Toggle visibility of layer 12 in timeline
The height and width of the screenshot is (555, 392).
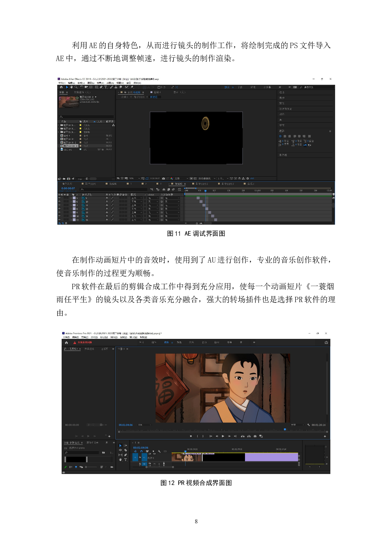(59, 209)
